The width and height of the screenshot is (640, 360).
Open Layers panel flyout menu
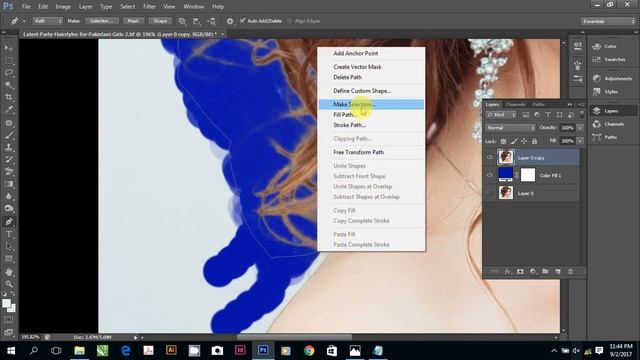pos(581,104)
